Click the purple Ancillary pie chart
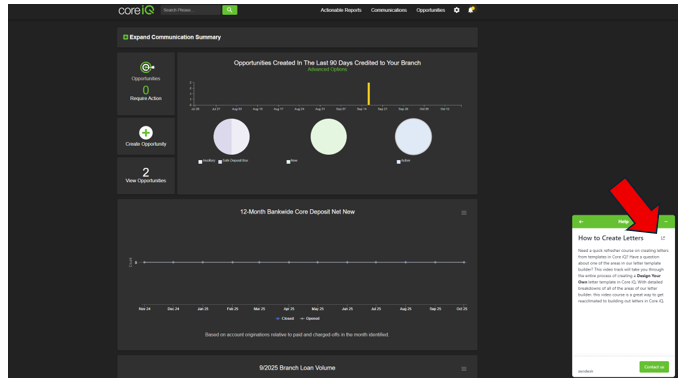 tap(231, 137)
